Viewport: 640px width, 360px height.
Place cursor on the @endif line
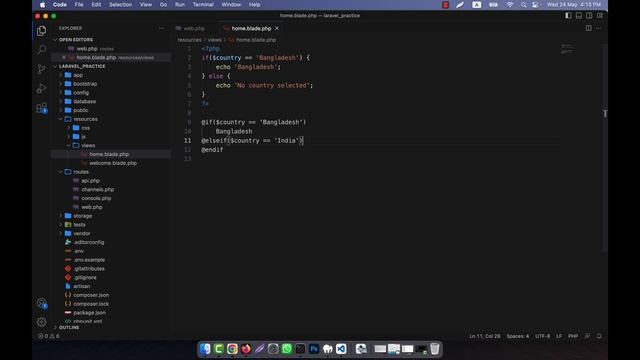pyautogui.click(x=212, y=150)
